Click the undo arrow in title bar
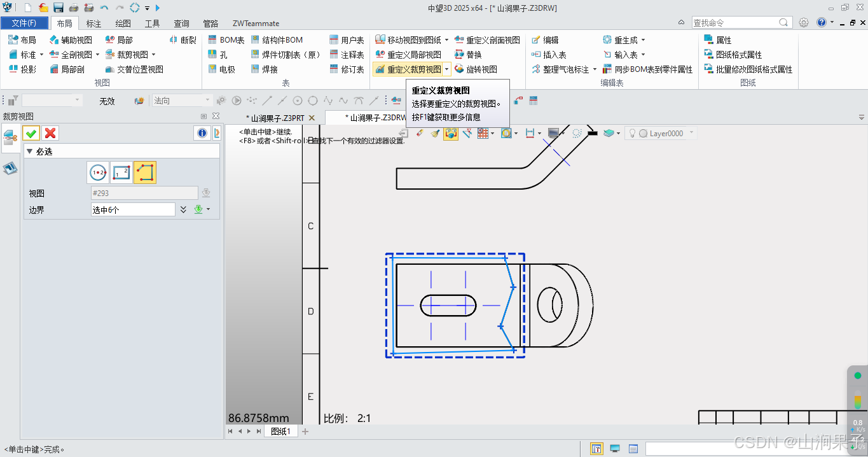This screenshot has width=868, height=457. 104,8
